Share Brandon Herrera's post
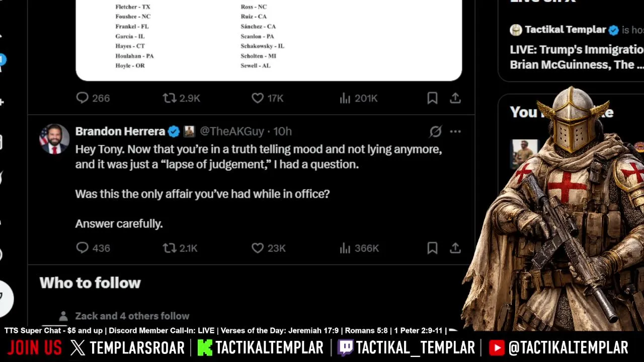644x362 pixels. (455, 248)
